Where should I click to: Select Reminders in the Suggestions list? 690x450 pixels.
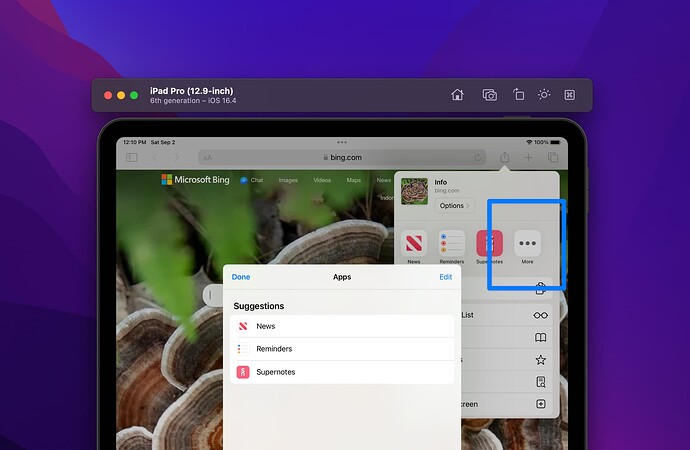(x=342, y=349)
